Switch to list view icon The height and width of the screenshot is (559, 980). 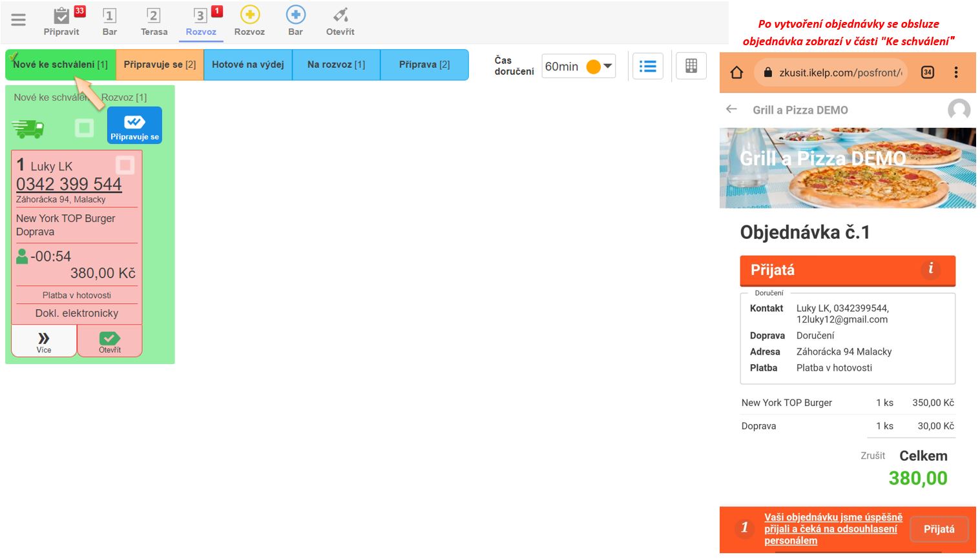tap(647, 66)
